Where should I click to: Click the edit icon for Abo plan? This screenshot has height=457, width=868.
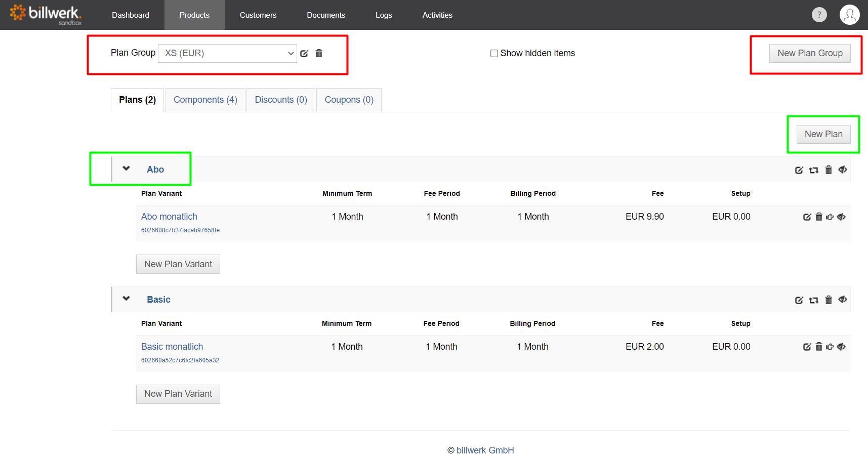799,170
